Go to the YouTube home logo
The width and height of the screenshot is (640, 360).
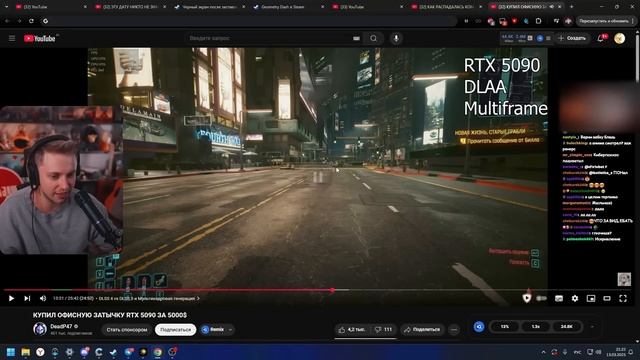pos(40,38)
